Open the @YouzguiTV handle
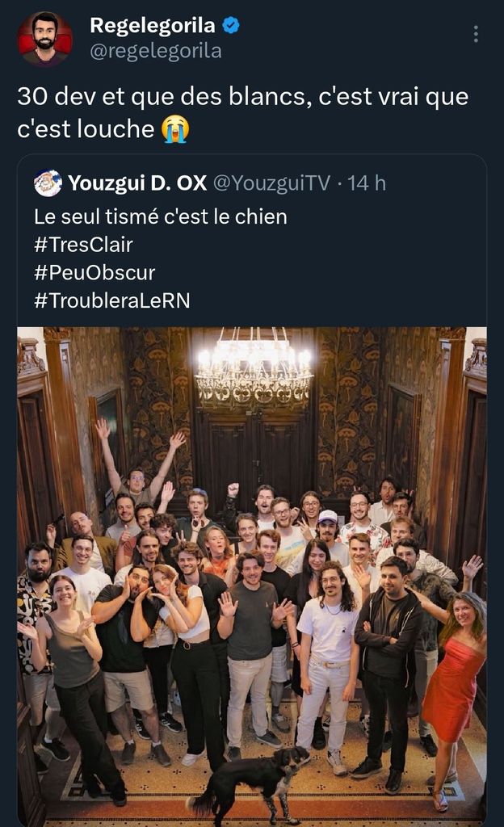The height and width of the screenshot is (827, 504). [x=271, y=183]
